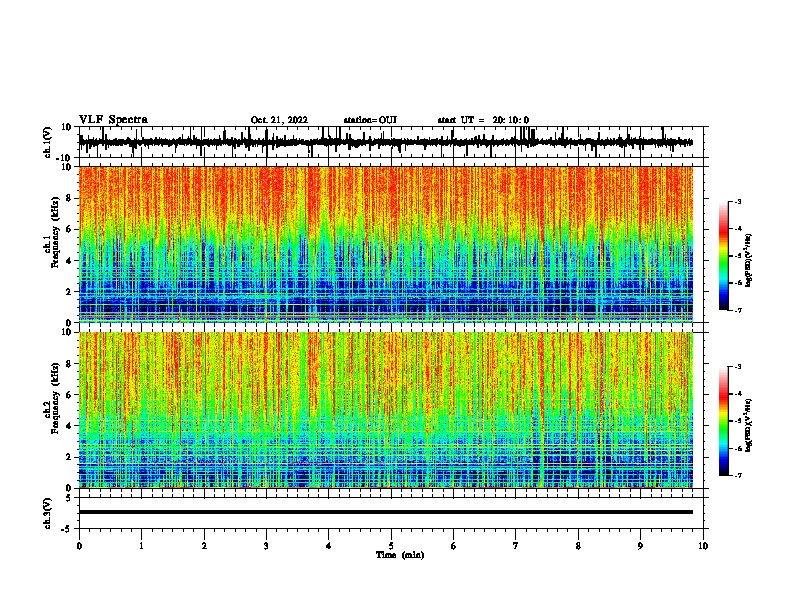Image resolution: width=792 pixels, height=612 pixels.
Task: Click time axis tick label '5'
Action: [391, 546]
